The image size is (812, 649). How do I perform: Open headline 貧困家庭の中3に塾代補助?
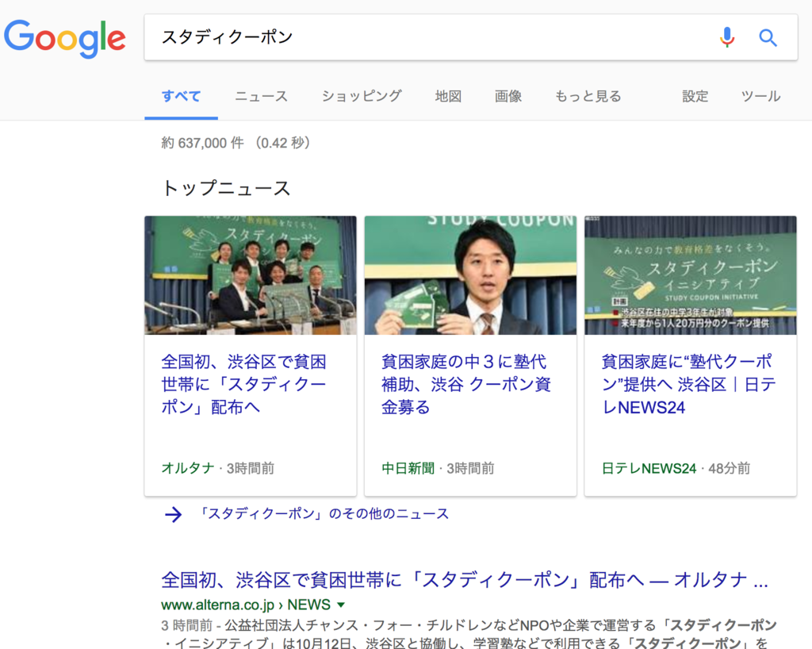(x=466, y=384)
